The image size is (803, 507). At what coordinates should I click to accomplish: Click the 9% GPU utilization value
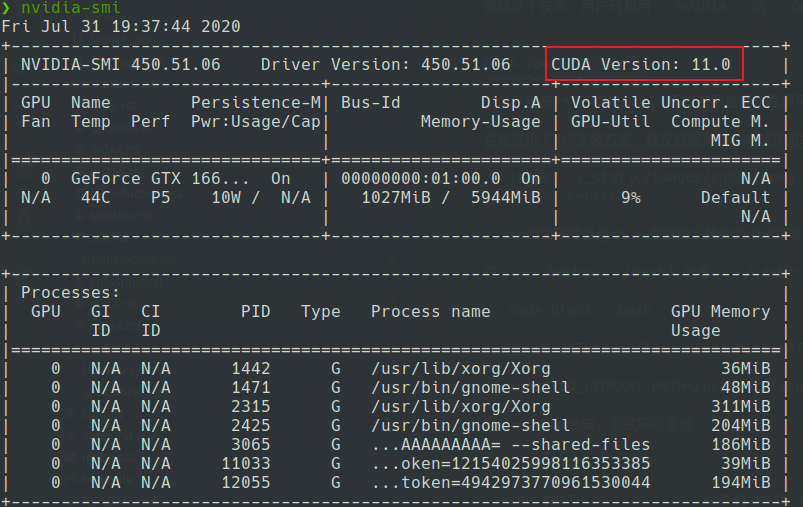[630, 197]
